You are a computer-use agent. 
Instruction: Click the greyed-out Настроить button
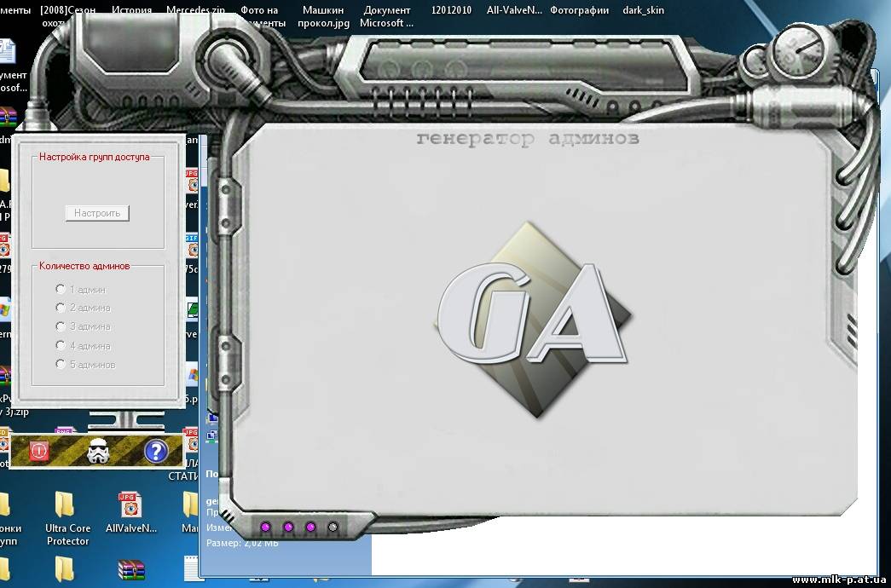(x=97, y=213)
